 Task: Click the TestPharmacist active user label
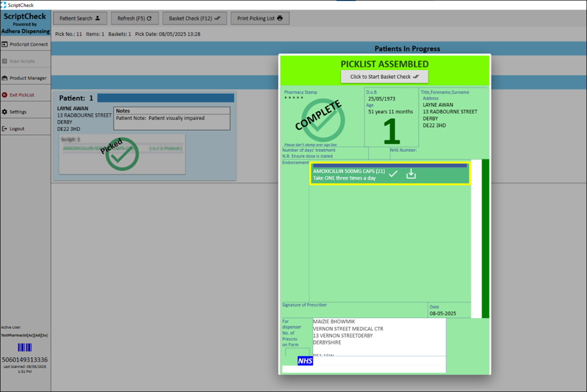pos(25,335)
